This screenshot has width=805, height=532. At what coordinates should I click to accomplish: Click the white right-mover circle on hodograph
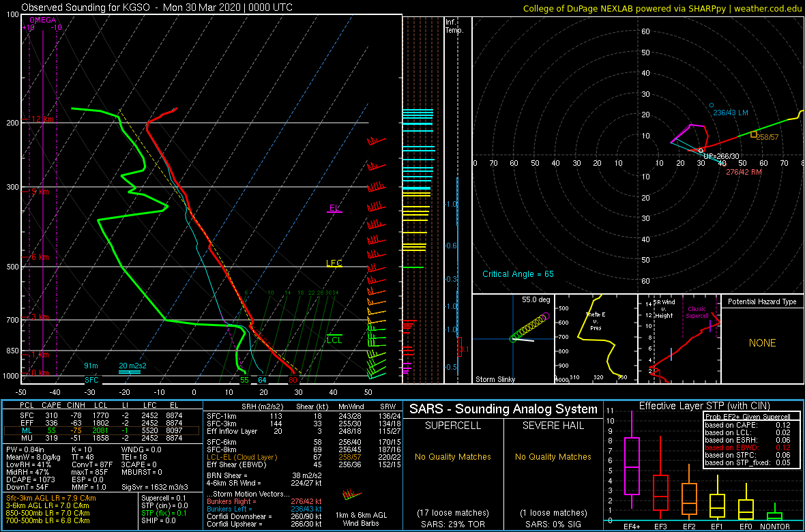701,151
